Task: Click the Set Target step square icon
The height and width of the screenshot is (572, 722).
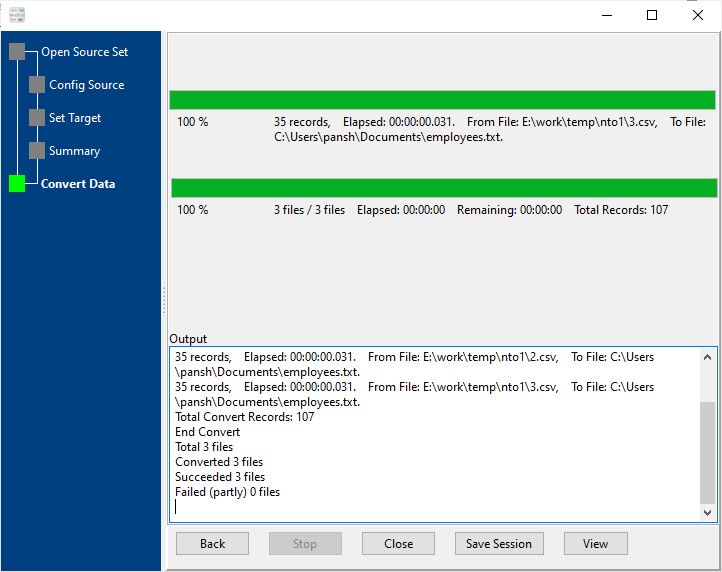Action: coord(37,118)
